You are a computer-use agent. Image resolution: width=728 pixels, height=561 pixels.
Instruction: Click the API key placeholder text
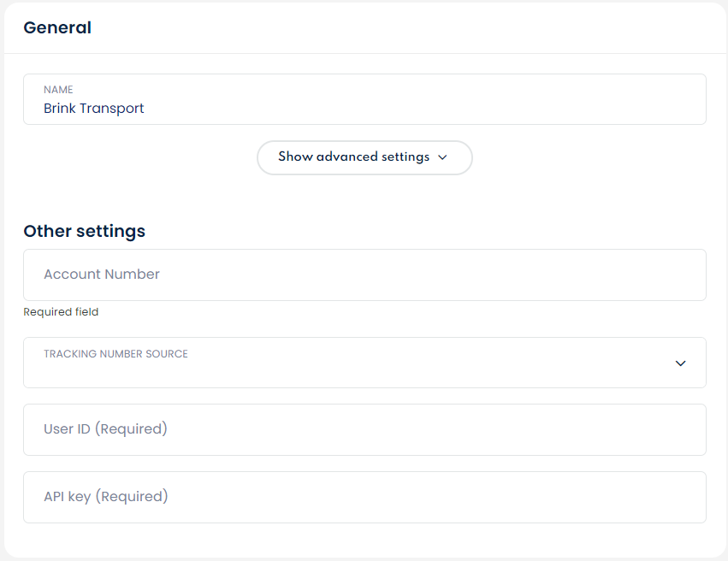[x=106, y=497]
